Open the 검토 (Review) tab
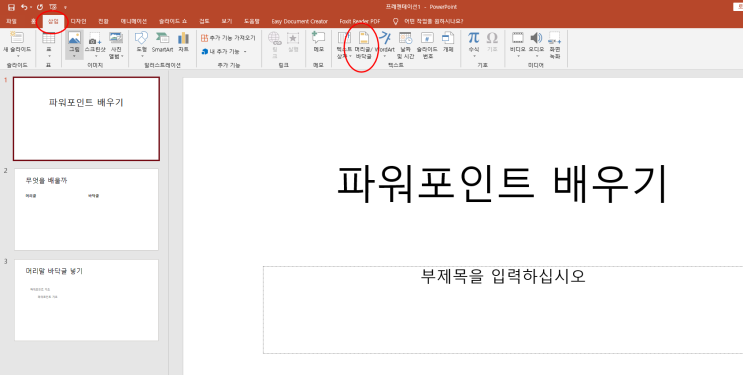The width and height of the screenshot is (743, 375). (x=204, y=21)
